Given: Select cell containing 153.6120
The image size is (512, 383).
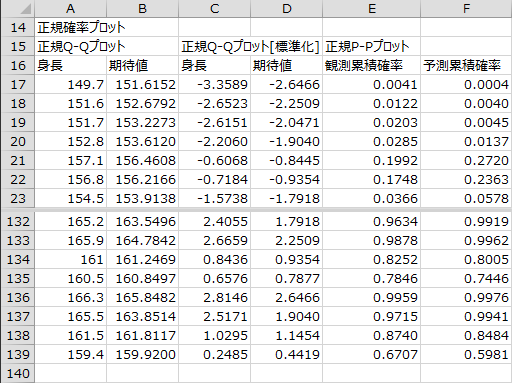Looking at the screenshot, I should tap(142, 141).
